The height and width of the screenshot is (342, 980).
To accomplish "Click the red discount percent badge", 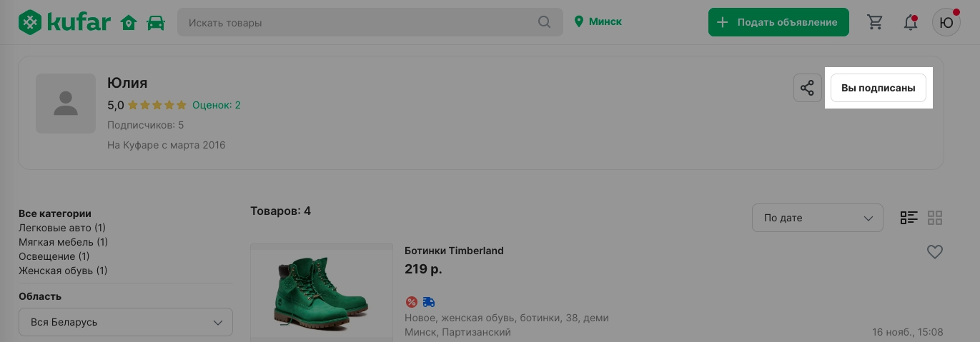I will [411, 302].
